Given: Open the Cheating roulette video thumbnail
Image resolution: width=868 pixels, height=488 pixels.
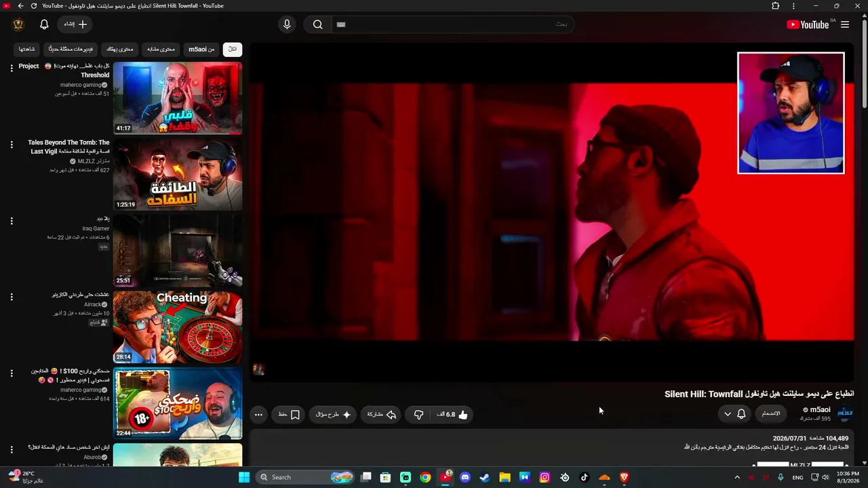Looking at the screenshot, I should point(178,327).
